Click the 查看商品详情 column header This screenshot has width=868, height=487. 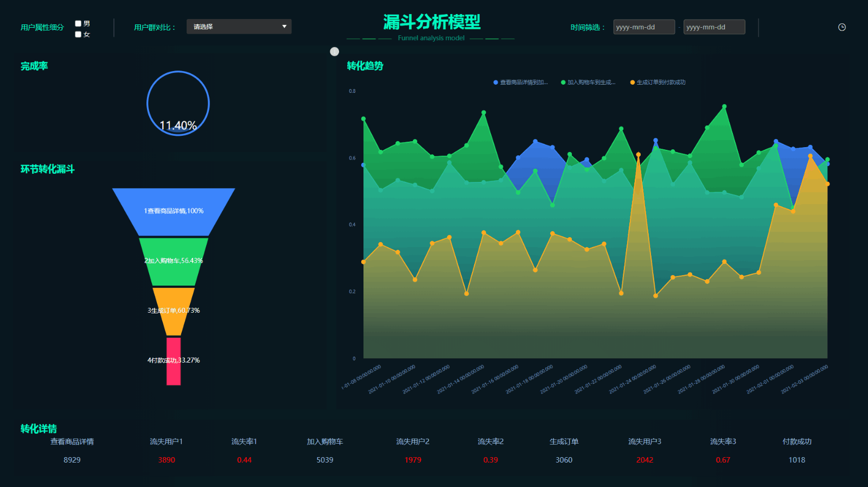[72, 441]
